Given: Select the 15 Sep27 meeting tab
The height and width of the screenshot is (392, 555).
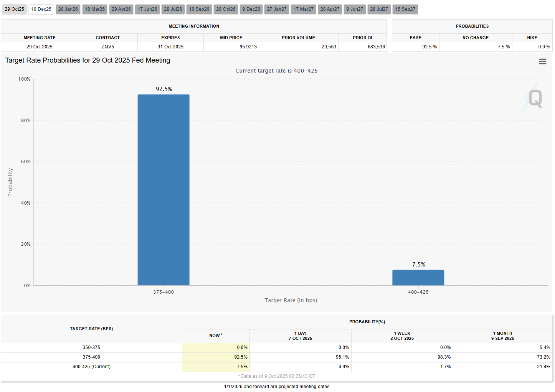Looking at the screenshot, I should (405, 9).
